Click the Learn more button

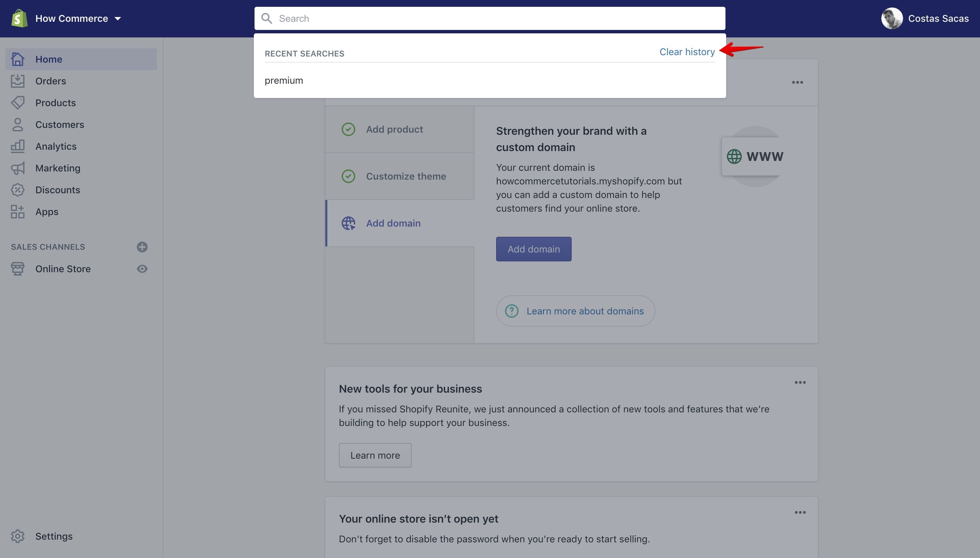[375, 455]
